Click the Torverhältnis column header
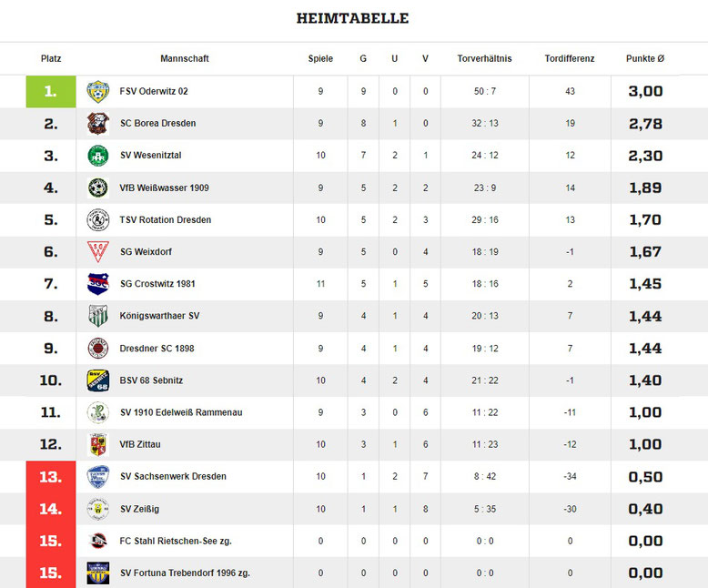Screen dimensions: 708x588 484,59
